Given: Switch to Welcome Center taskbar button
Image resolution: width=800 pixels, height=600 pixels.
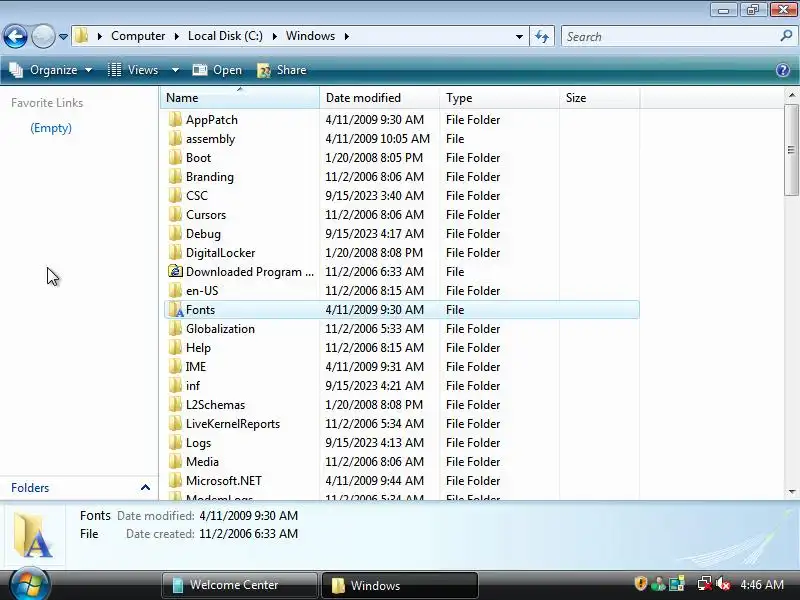Looking at the screenshot, I should point(239,585).
